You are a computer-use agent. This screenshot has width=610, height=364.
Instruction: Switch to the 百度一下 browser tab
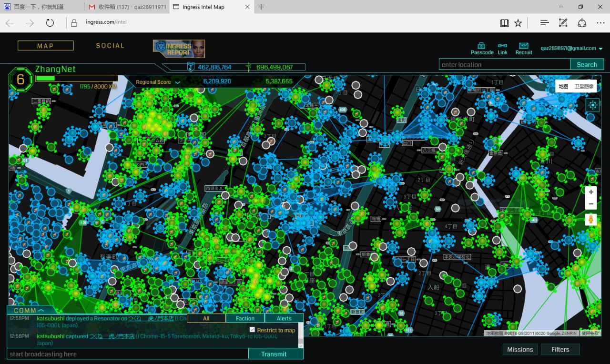pyautogui.click(x=43, y=7)
